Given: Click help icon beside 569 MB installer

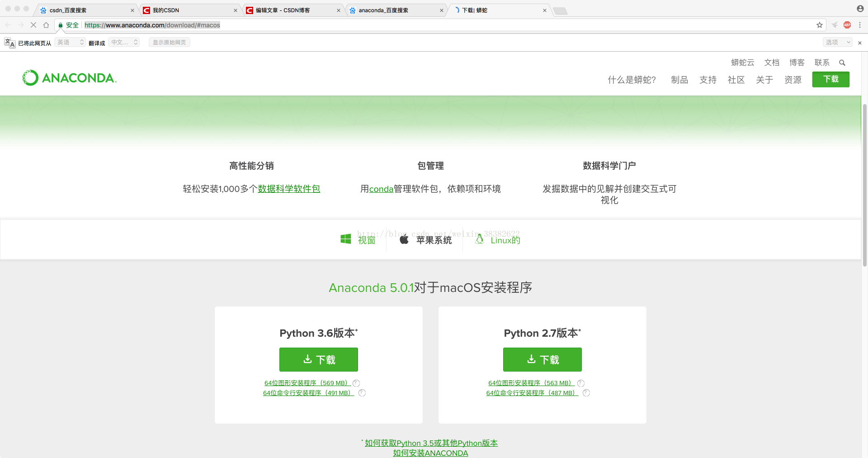Looking at the screenshot, I should (356, 383).
